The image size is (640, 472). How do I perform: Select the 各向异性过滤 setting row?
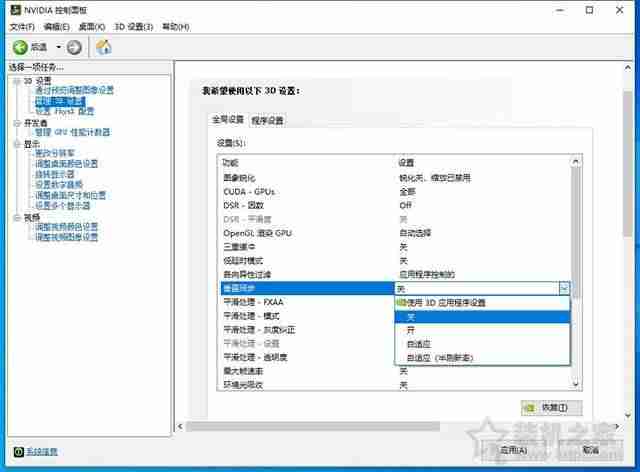point(395,274)
